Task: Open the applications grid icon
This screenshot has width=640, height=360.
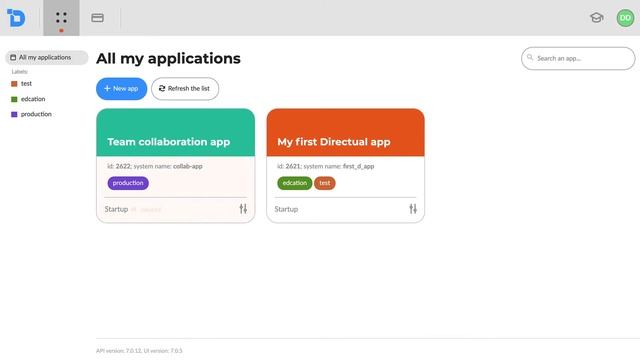Action: [x=61, y=18]
